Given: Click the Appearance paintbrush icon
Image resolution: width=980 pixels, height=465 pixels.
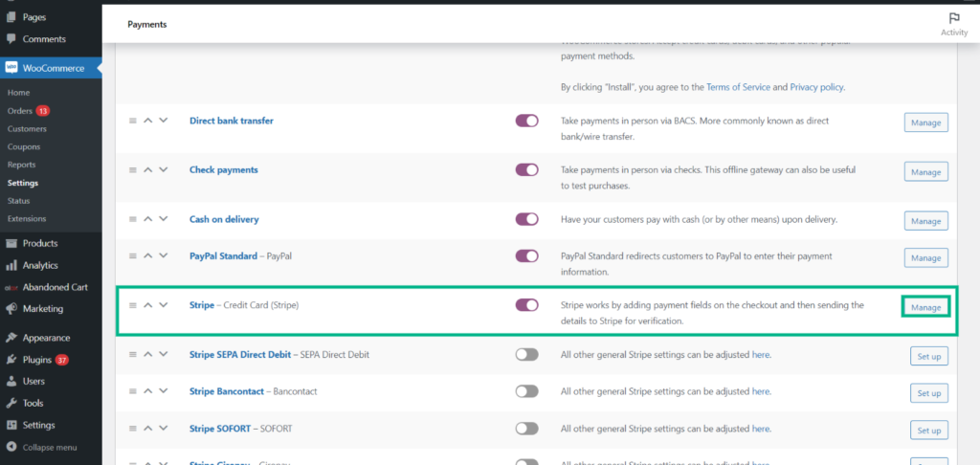Looking at the screenshot, I should pyautogui.click(x=11, y=338).
